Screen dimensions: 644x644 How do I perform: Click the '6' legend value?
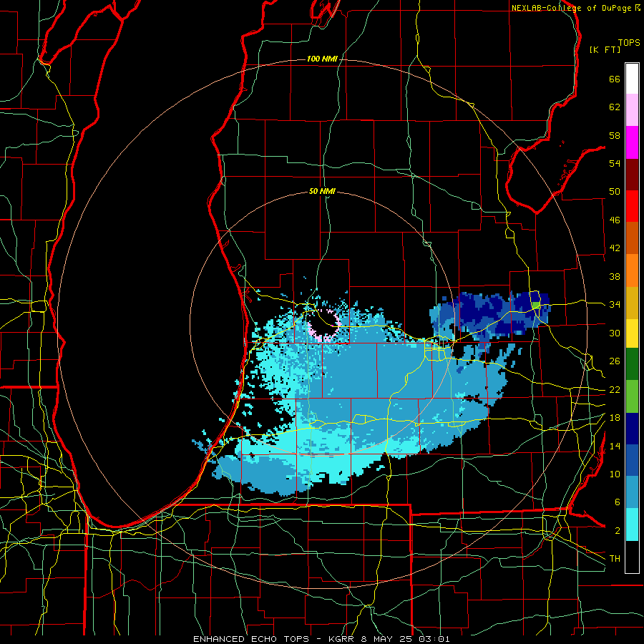click(x=617, y=502)
